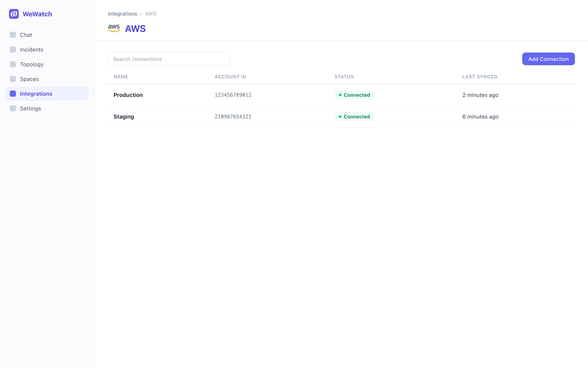588x368 pixels.
Task: Click the STATUS column header
Action: tap(344, 77)
